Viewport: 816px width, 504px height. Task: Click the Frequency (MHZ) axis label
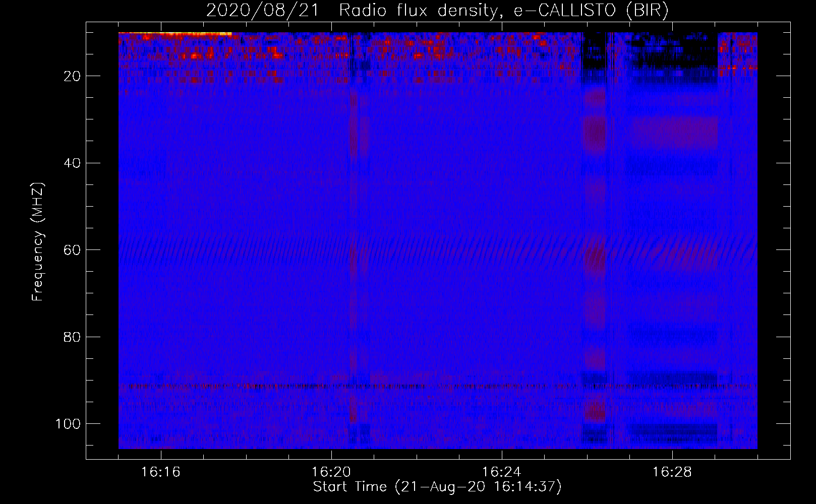38,241
